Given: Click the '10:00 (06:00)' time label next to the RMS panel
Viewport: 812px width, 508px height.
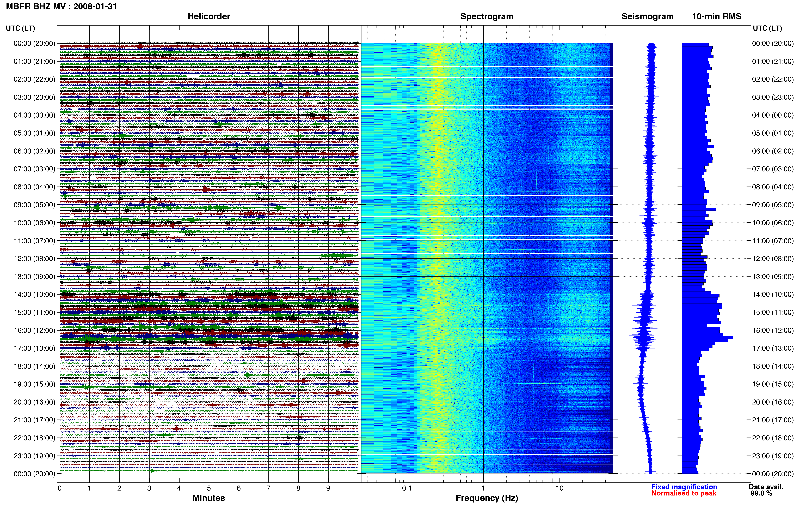Looking at the screenshot, I should coord(773,223).
